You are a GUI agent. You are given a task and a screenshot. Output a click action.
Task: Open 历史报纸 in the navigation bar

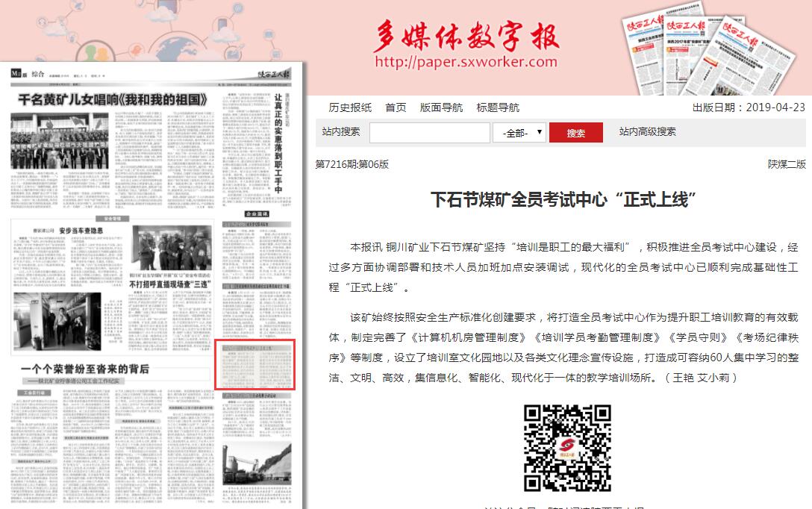pyautogui.click(x=350, y=107)
